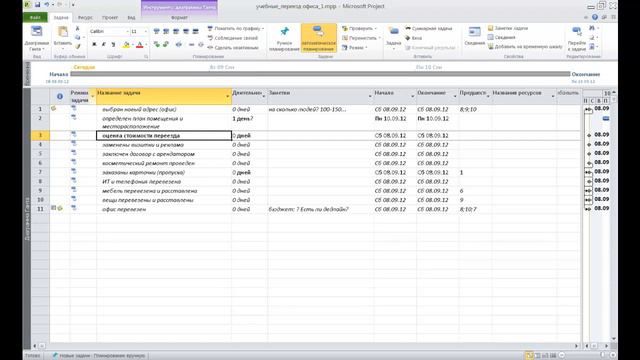Screen dimensions: 640x360
Task: Outdent the task with the left green arrow
Action: click(156, 44)
